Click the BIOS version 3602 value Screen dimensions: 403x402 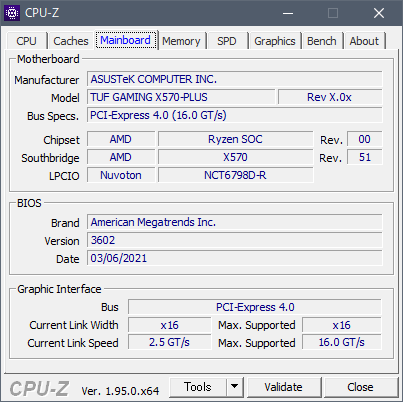click(x=235, y=240)
